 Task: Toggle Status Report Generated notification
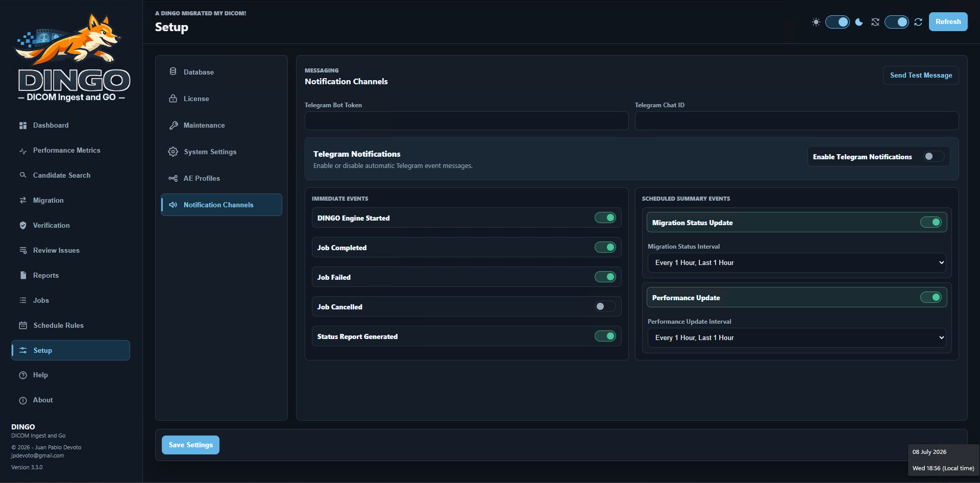click(605, 336)
